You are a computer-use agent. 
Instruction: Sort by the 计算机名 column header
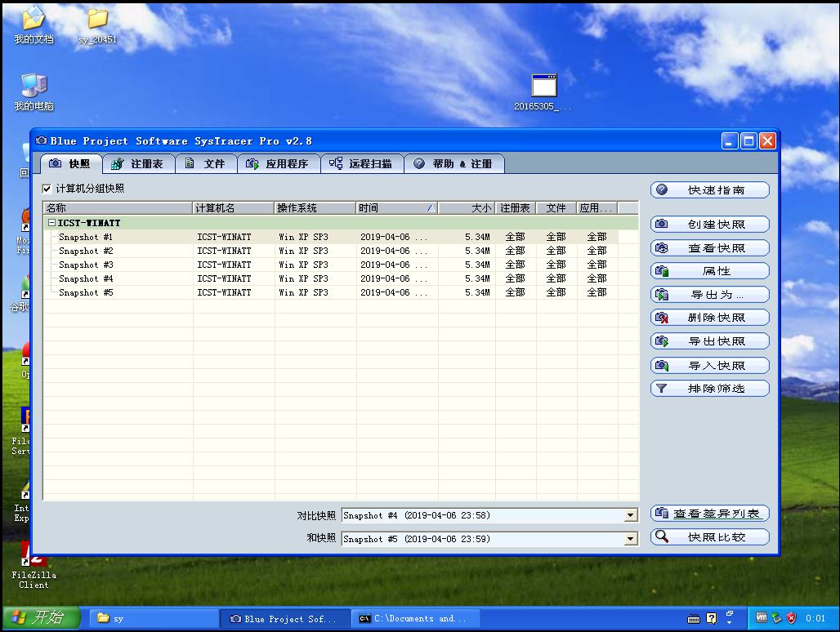(x=234, y=207)
